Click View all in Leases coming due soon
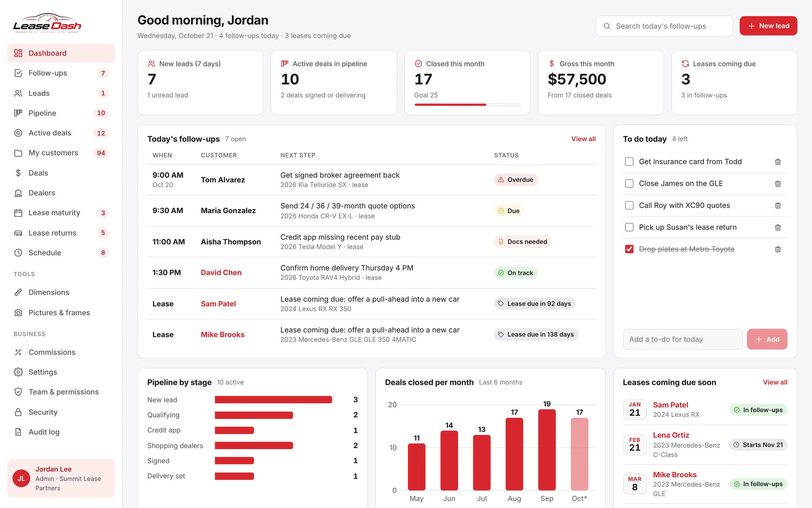 pos(775,382)
